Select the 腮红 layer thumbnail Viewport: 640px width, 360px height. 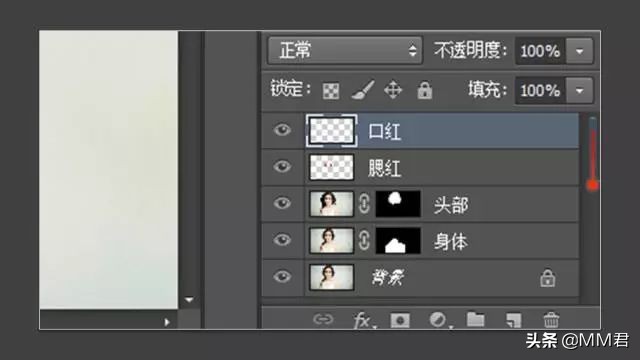pyautogui.click(x=331, y=167)
